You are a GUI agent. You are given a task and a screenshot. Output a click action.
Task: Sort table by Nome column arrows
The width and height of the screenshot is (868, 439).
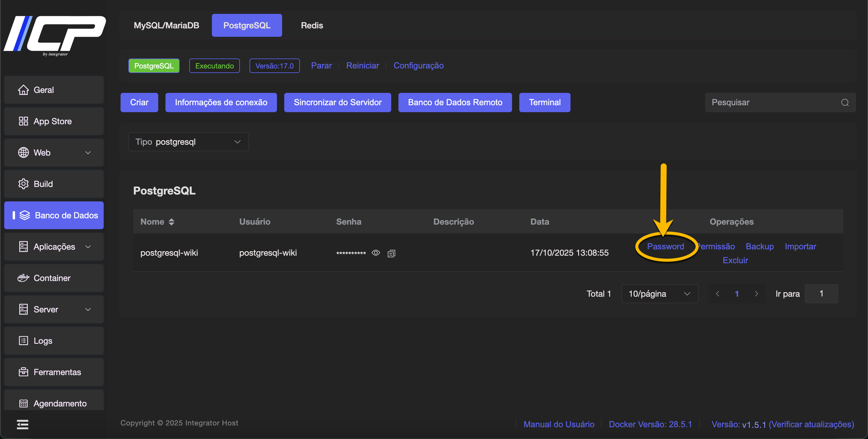[x=171, y=222]
